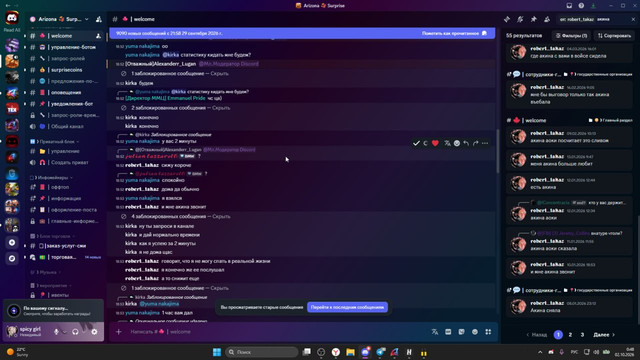Toggle headphones deafen in user panel
The height and width of the screenshot is (360, 640).
pos(75,332)
